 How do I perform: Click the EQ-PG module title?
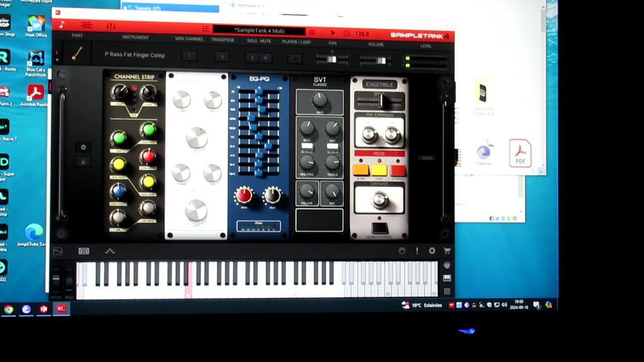[x=259, y=79]
